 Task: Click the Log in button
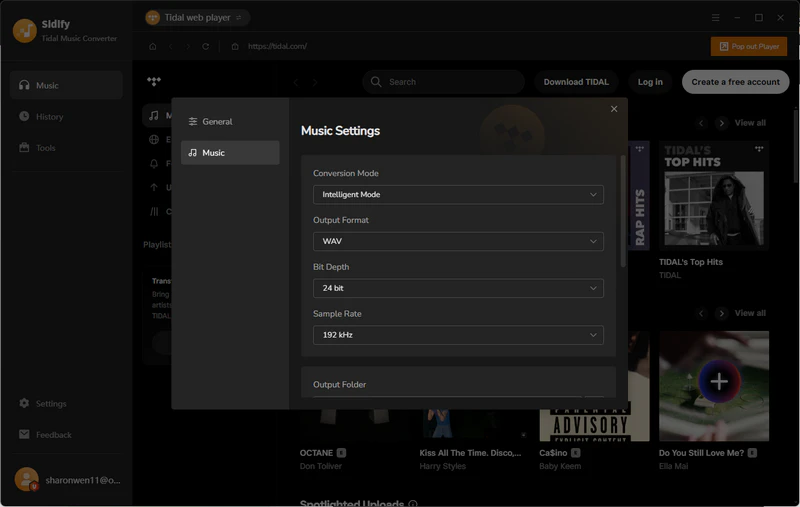650,82
